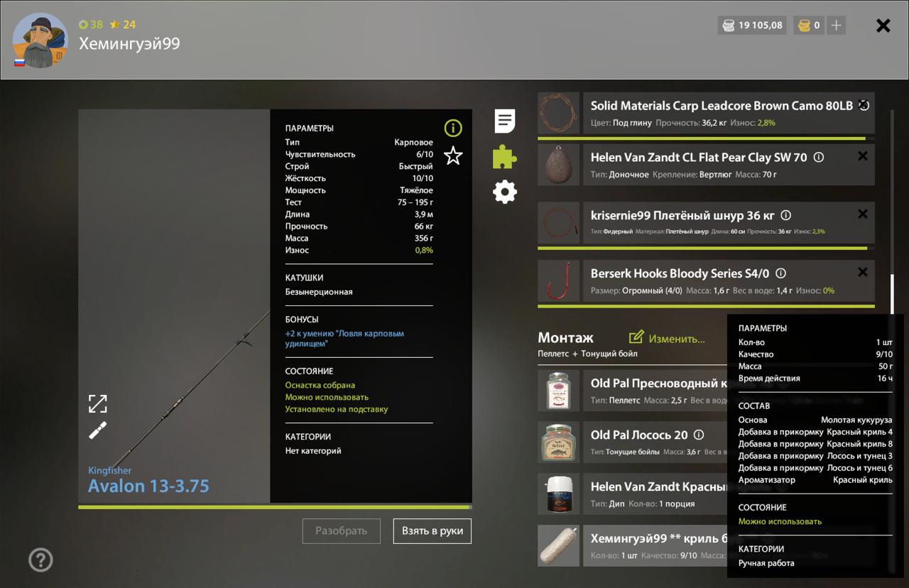Click the yellow info icon on rod panel

(453, 128)
